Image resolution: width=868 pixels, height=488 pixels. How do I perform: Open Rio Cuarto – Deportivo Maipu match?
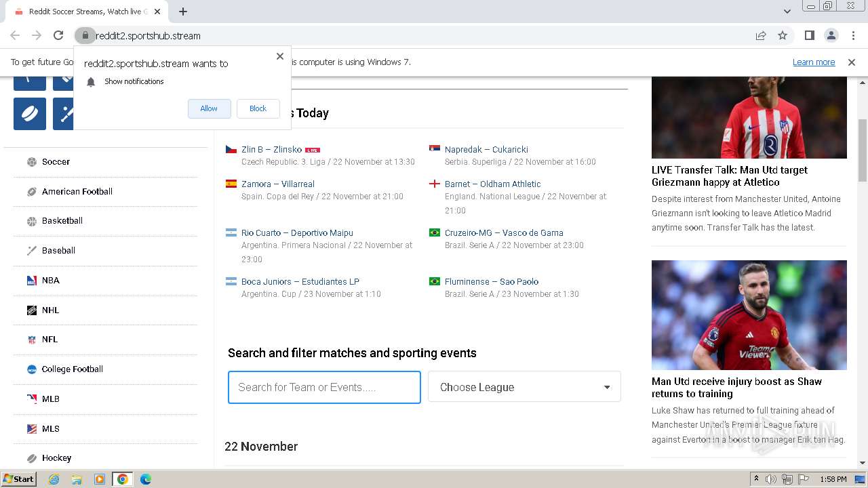pyautogui.click(x=297, y=233)
